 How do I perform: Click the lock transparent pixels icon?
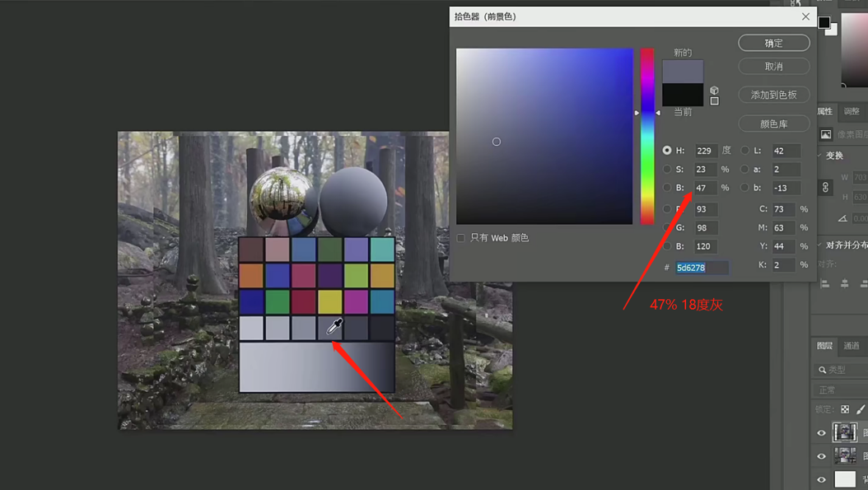(x=845, y=409)
